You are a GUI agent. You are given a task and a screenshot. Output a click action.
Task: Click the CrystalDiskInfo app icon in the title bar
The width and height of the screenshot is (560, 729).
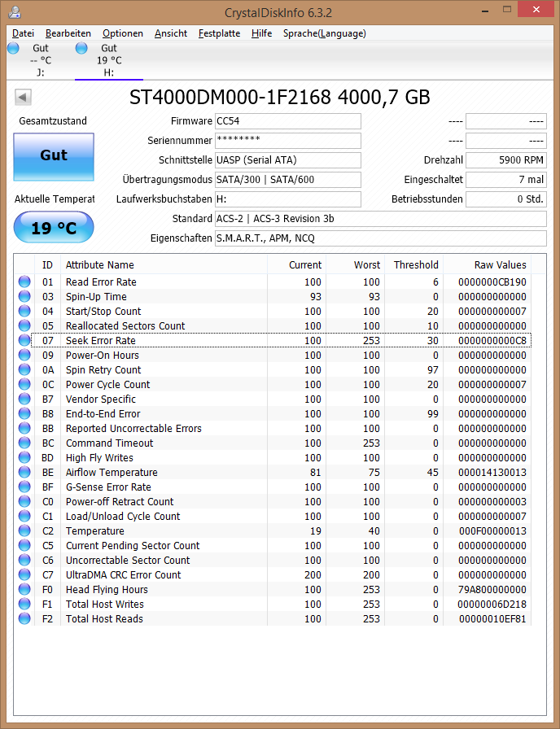click(15, 11)
